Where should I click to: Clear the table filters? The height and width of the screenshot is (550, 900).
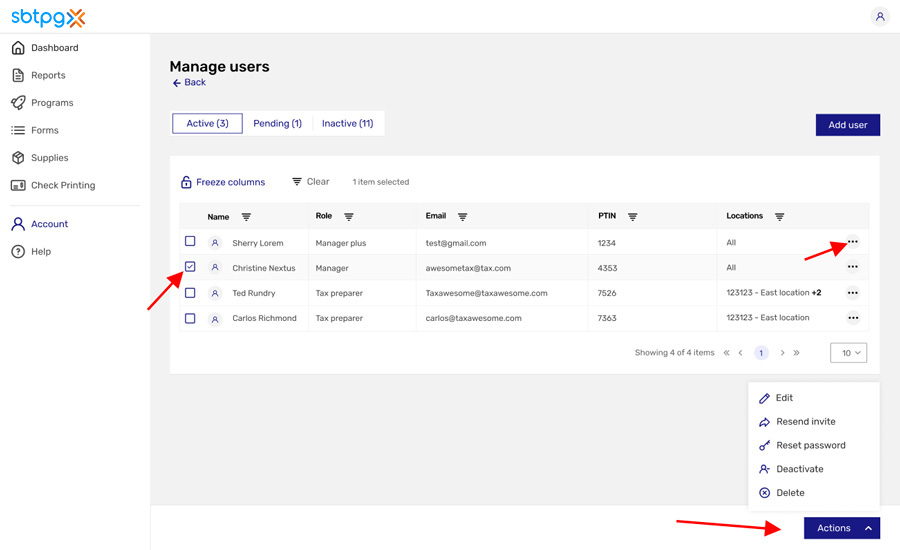point(311,181)
